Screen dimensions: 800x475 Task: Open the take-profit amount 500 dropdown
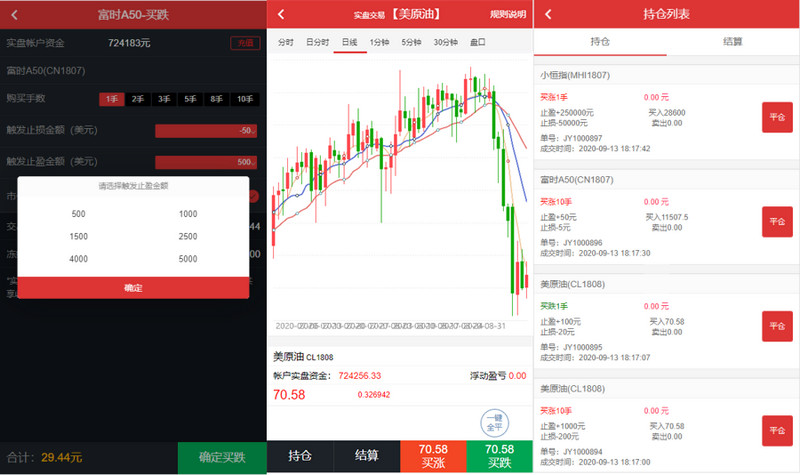(206, 162)
